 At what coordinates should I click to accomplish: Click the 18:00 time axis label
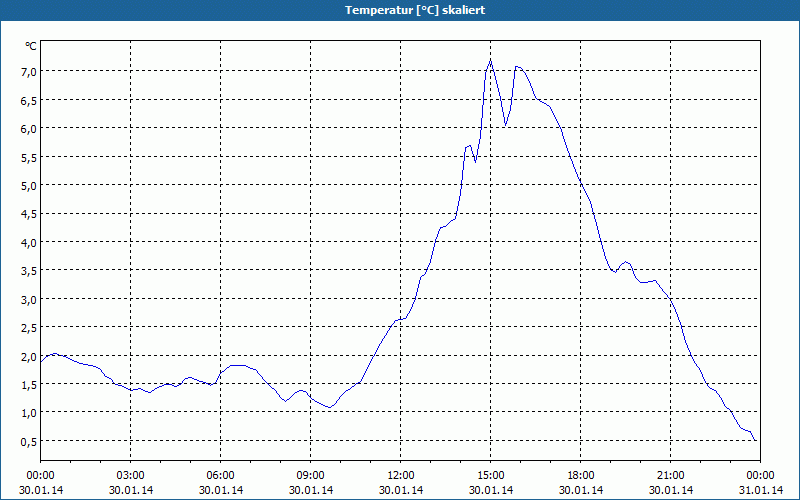pos(581,476)
